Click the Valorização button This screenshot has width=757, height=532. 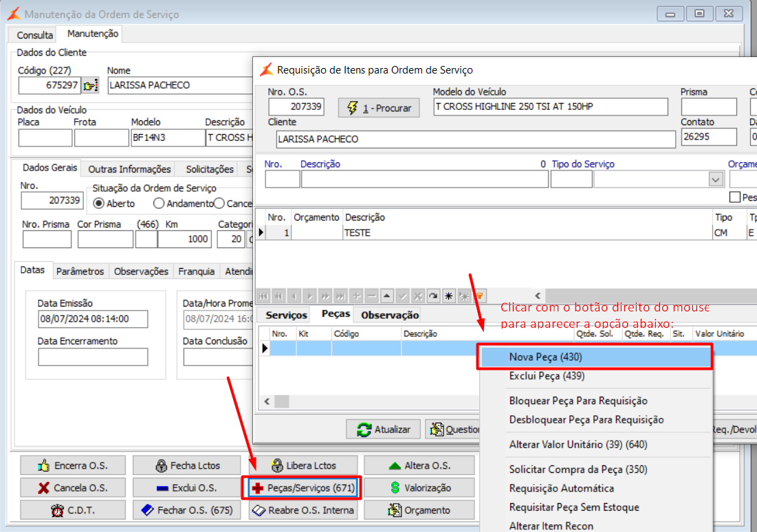419,488
